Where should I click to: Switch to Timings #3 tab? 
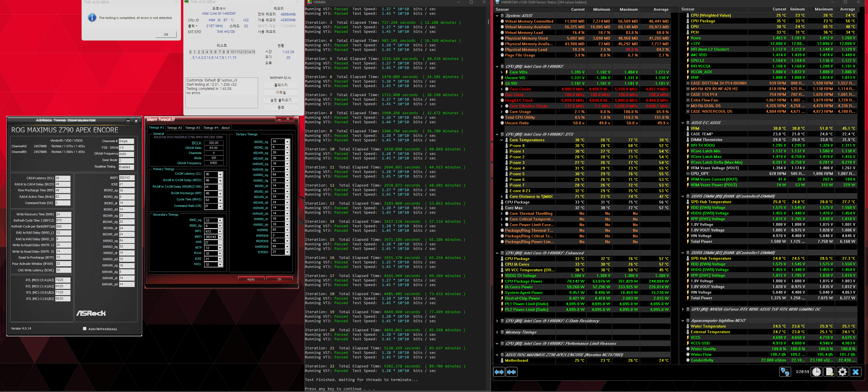click(x=192, y=128)
